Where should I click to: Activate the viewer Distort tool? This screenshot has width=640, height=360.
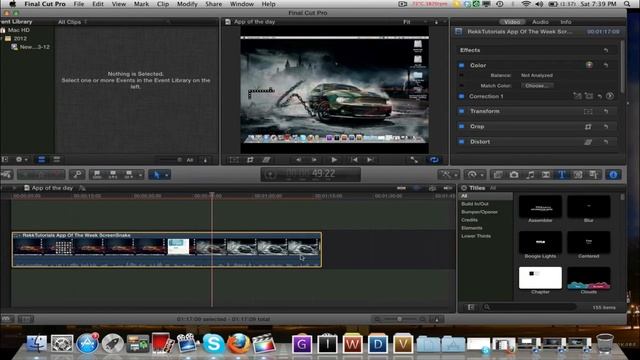tap(266, 160)
